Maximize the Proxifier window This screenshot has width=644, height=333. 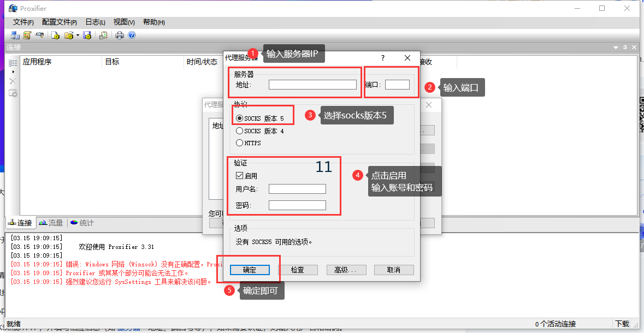tap(602, 8)
